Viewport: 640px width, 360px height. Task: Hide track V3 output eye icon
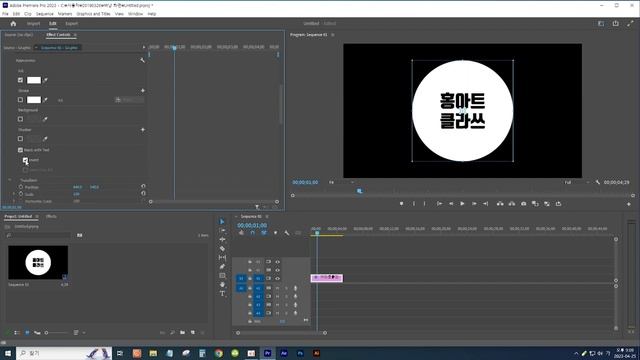tap(278, 262)
